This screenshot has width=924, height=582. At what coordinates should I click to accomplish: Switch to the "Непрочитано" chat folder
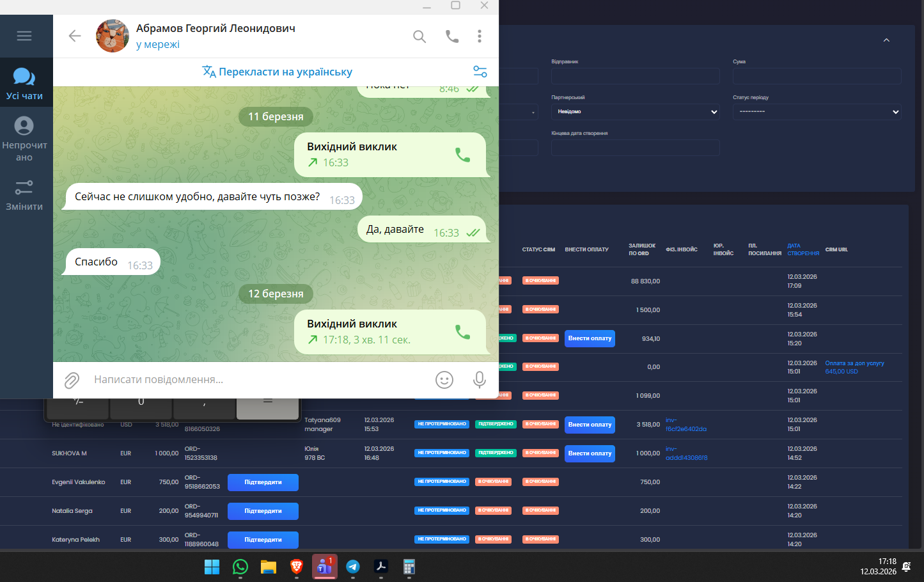coord(24,139)
